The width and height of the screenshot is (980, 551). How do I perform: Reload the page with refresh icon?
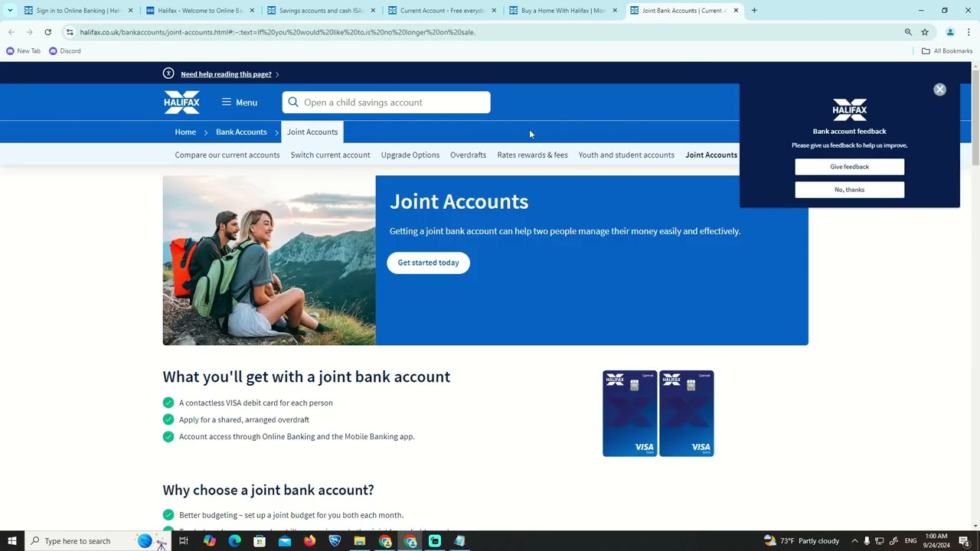pos(47,32)
